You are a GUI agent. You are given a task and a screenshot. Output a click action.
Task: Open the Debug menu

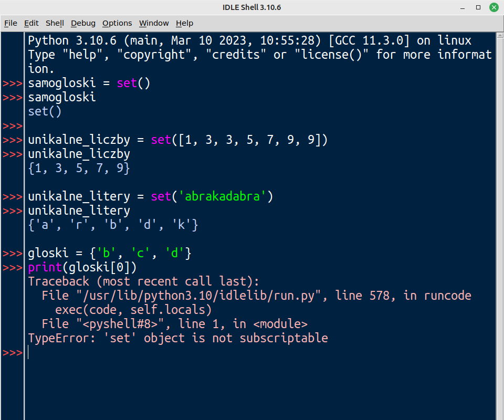click(x=83, y=23)
